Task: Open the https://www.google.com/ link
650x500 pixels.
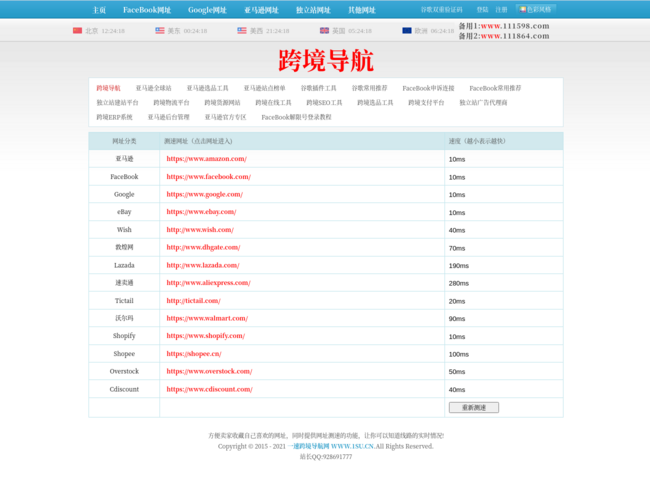Action: 204,194
